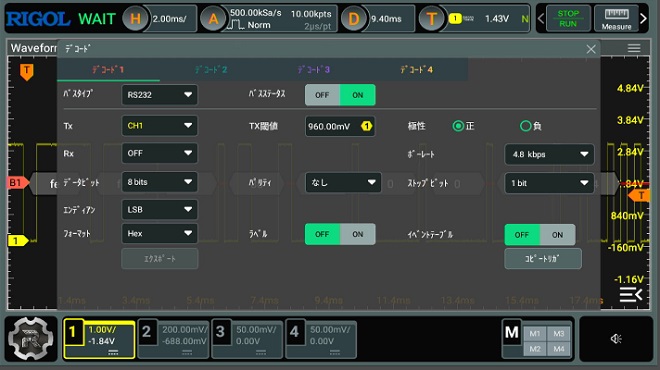660x370 pixels.
Task: Open the data bits 8 bits dropdown
Action: (160, 182)
